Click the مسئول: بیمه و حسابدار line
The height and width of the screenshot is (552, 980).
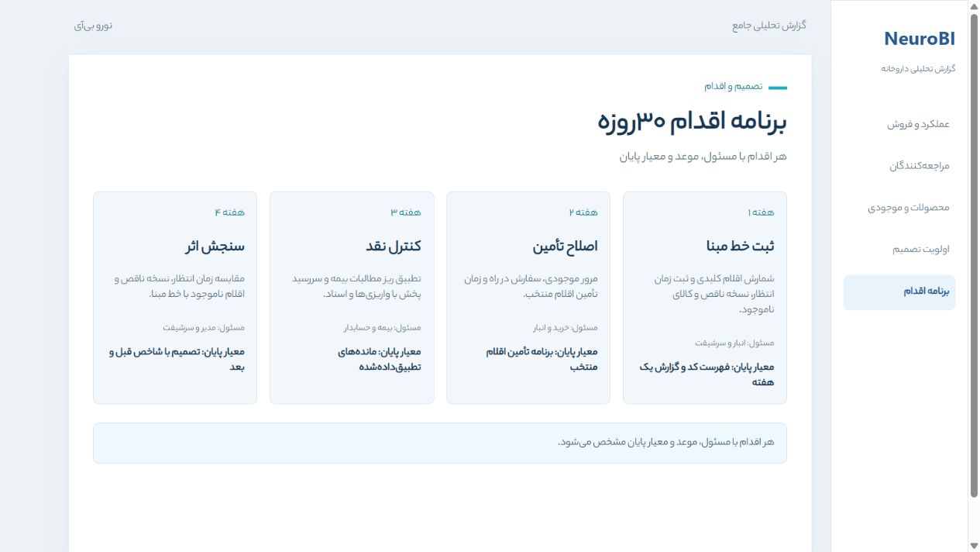click(x=382, y=327)
